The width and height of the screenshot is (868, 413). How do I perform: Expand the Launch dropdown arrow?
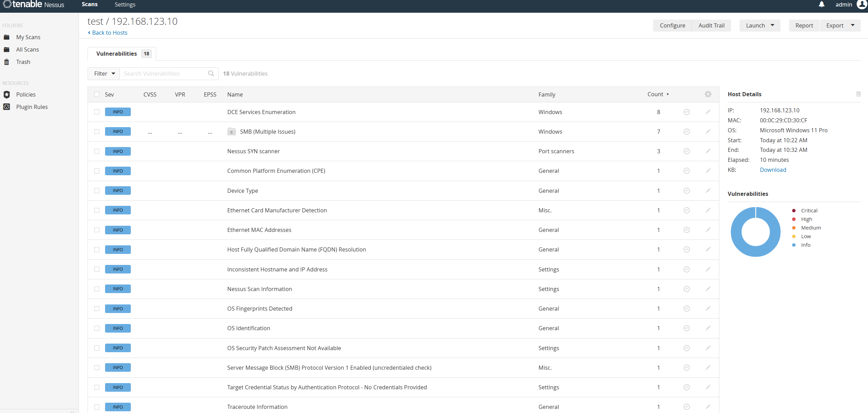772,25
